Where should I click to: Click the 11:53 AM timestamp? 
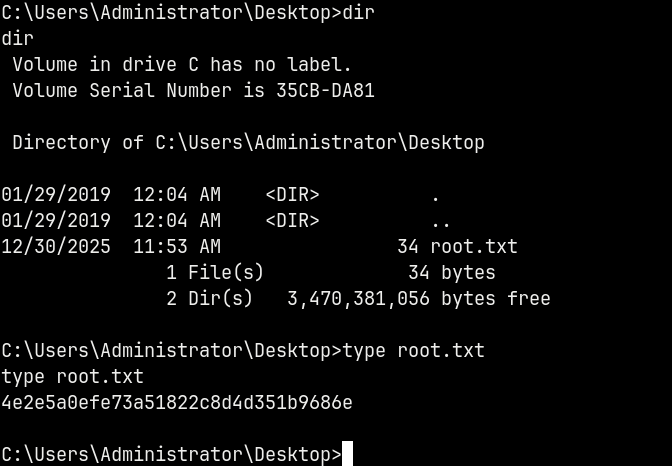(177, 246)
